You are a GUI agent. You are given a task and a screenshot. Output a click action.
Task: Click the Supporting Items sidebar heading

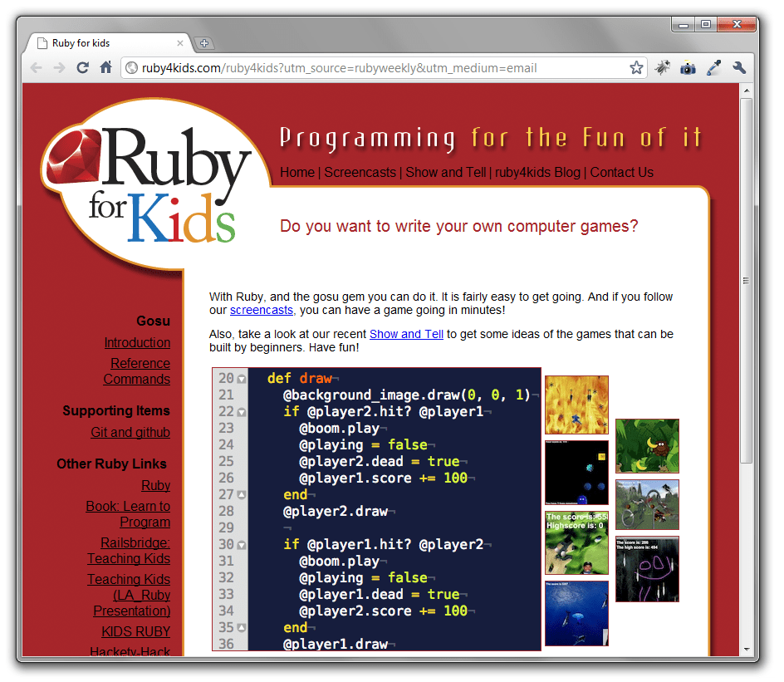(x=116, y=411)
